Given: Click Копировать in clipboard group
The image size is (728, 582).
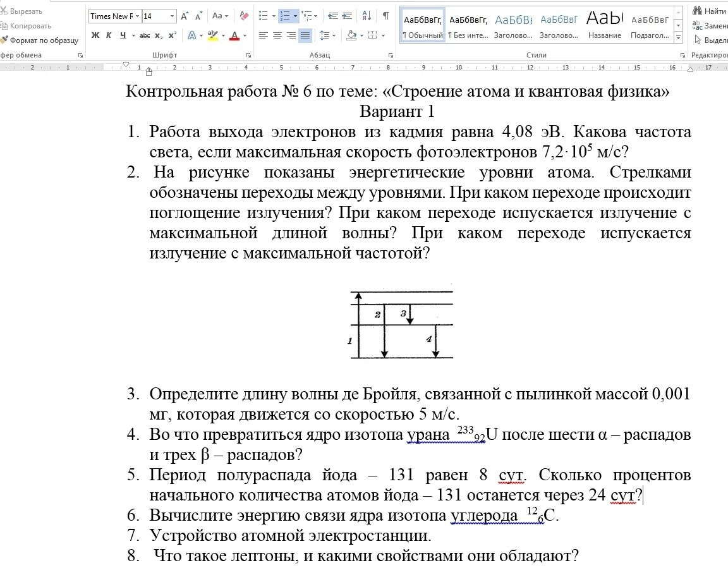Looking at the screenshot, I should pyautogui.click(x=27, y=26).
